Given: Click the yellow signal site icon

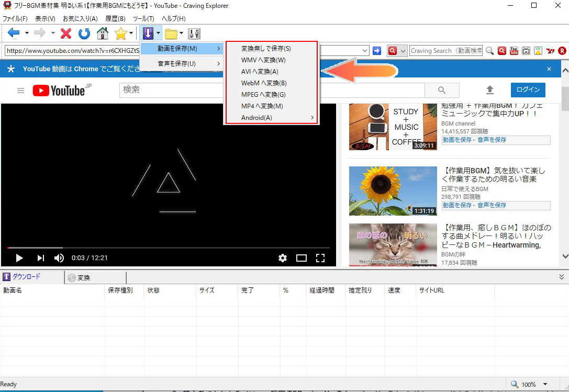Looking at the screenshot, I should pos(538,51).
